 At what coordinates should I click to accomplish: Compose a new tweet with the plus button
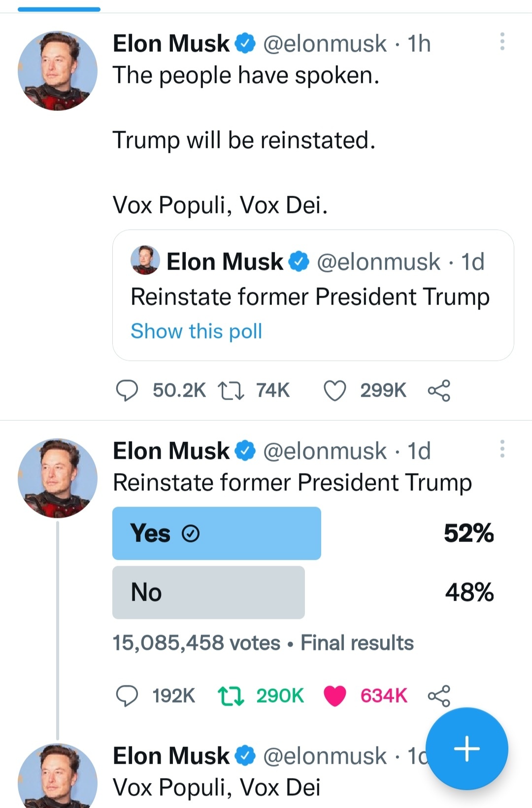(x=466, y=749)
